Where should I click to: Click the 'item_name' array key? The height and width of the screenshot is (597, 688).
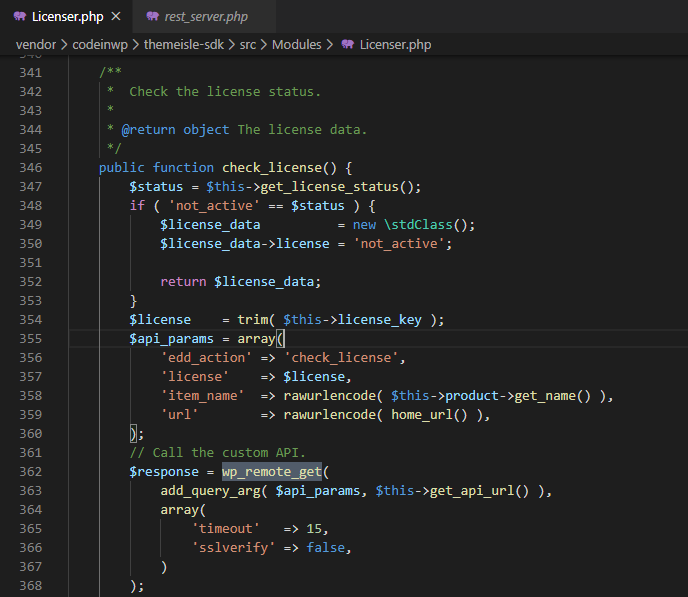[202, 396]
